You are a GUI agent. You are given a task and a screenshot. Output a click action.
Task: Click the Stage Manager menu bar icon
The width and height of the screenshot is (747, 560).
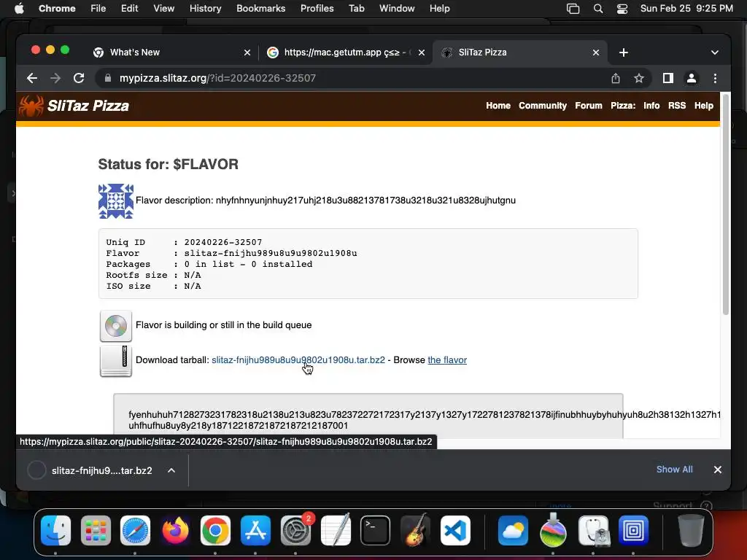pyautogui.click(x=573, y=9)
